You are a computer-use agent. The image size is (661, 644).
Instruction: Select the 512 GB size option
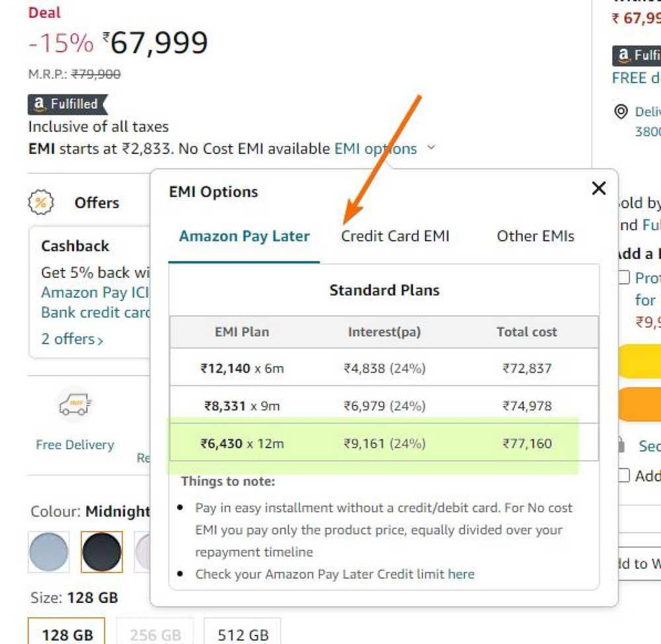(242, 633)
